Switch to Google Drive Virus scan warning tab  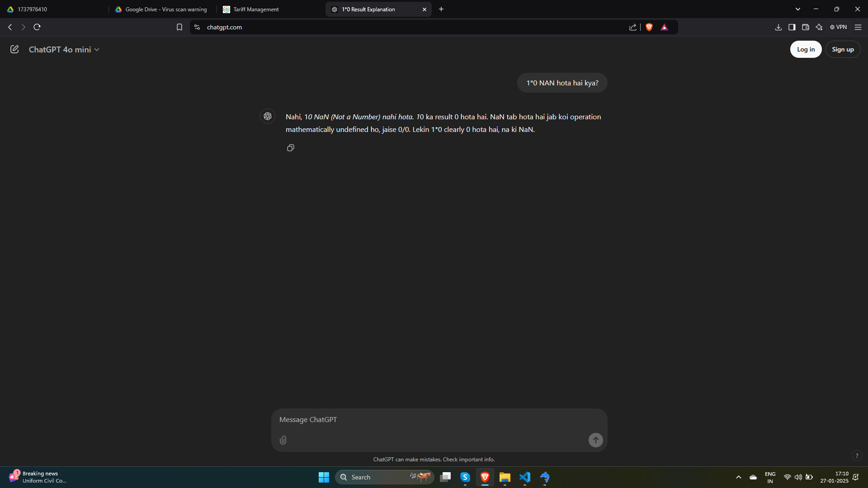pos(162,9)
